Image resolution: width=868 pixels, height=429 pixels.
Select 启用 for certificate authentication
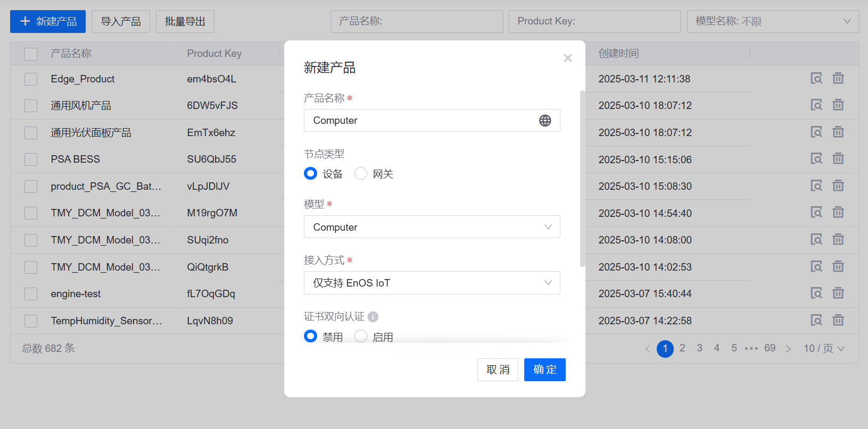[x=361, y=337]
